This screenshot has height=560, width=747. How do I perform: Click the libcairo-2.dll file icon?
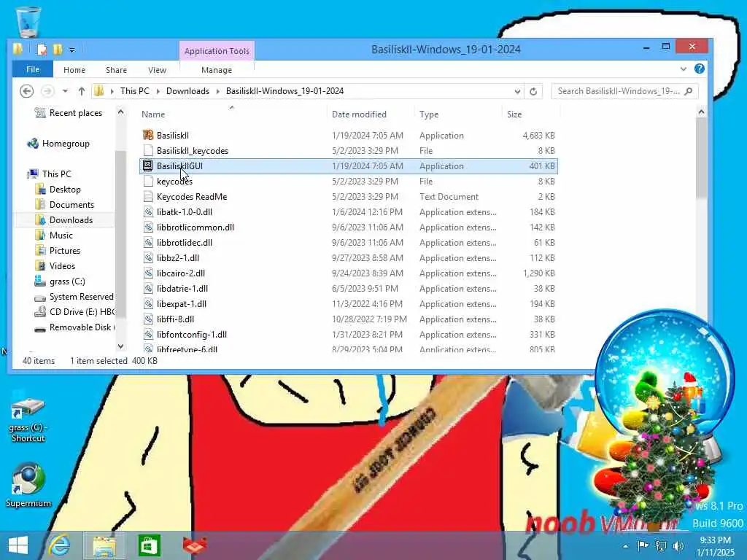148,273
